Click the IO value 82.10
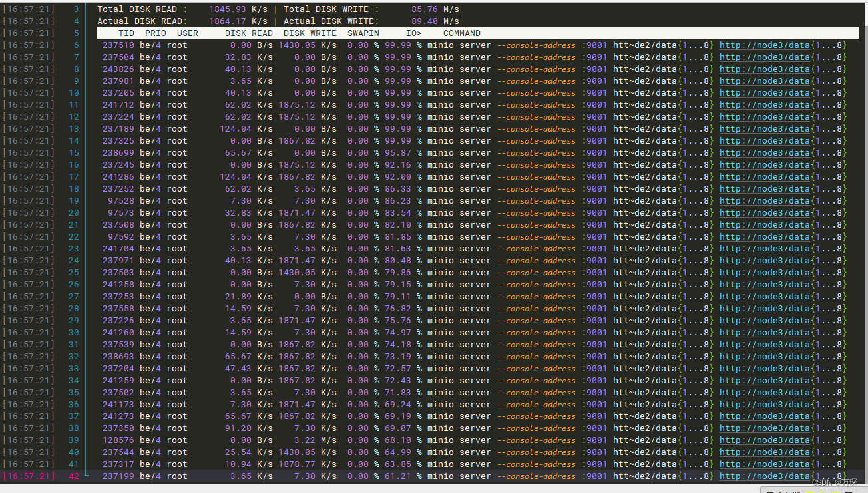Image resolution: width=868 pixels, height=493 pixels. 398,225
